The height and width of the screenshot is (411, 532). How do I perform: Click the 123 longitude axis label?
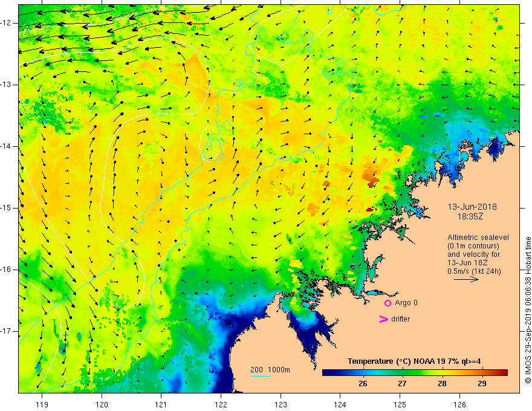281,404
